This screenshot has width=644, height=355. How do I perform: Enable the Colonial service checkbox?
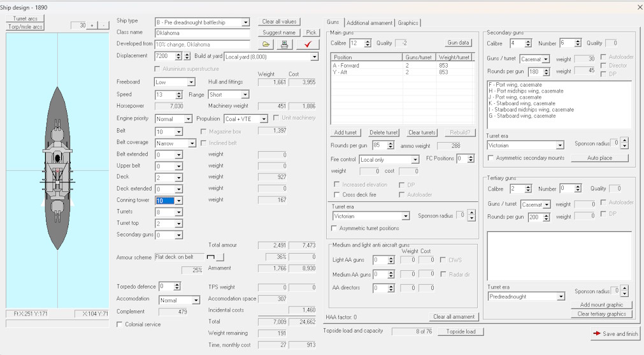tap(120, 324)
